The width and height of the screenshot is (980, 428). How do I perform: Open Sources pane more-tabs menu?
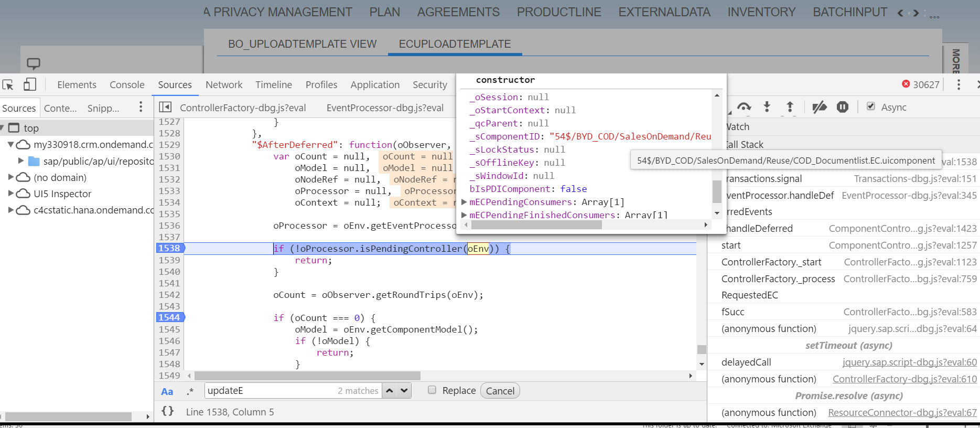click(141, 107)
